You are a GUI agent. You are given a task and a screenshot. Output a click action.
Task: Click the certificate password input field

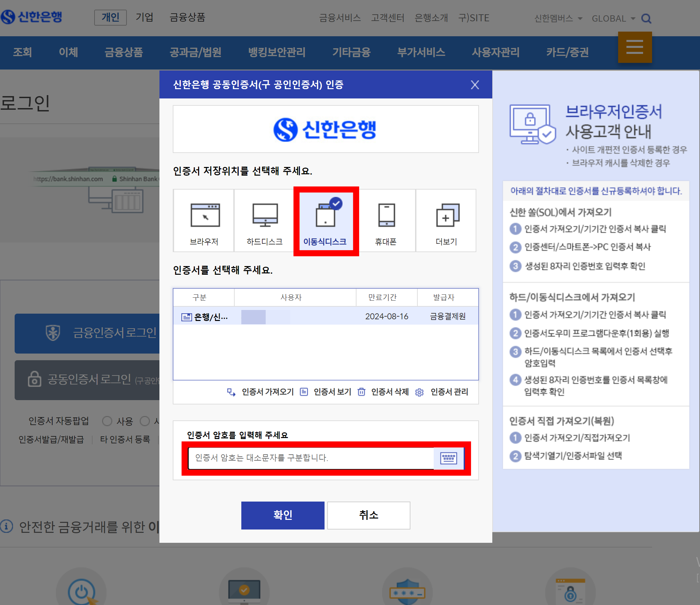pos(310,458)
